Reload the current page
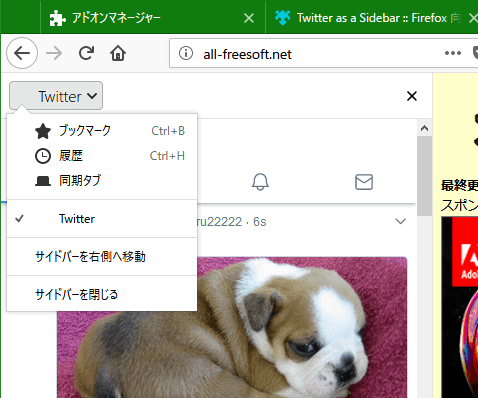 (x=86, y=53)
